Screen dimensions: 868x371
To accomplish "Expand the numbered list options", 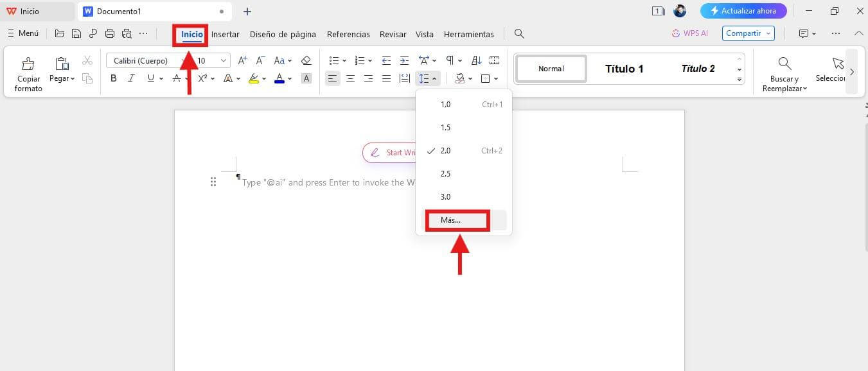I will tap(369, 60).
